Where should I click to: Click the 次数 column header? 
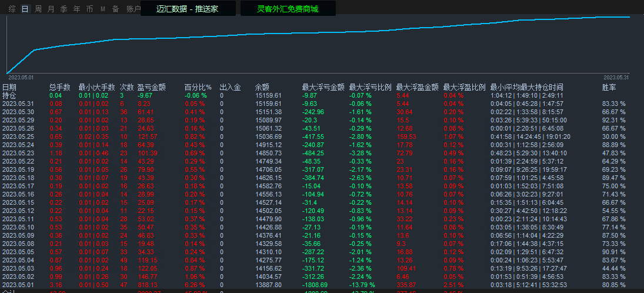click(126, 87)
